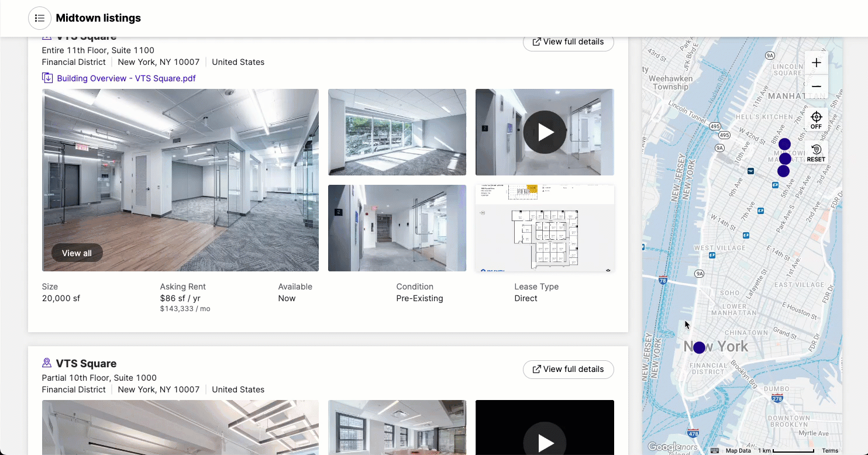868x455 pixels.
Task: Toggle the map location tracking OFF button
Action: click(817, 120)
